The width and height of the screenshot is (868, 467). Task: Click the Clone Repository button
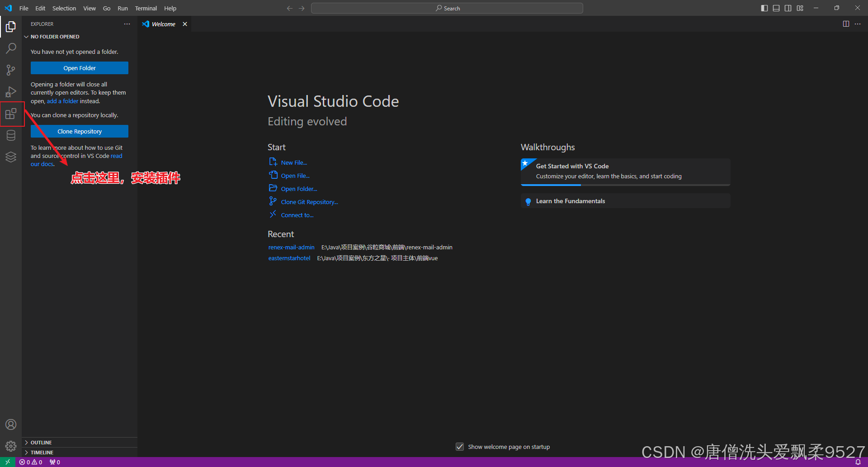[80, 131]
